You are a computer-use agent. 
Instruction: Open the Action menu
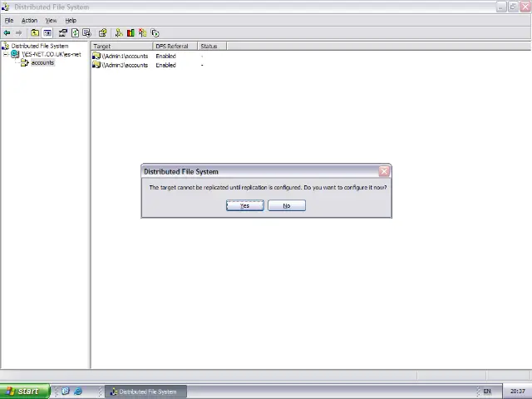(x=30, y=20)
